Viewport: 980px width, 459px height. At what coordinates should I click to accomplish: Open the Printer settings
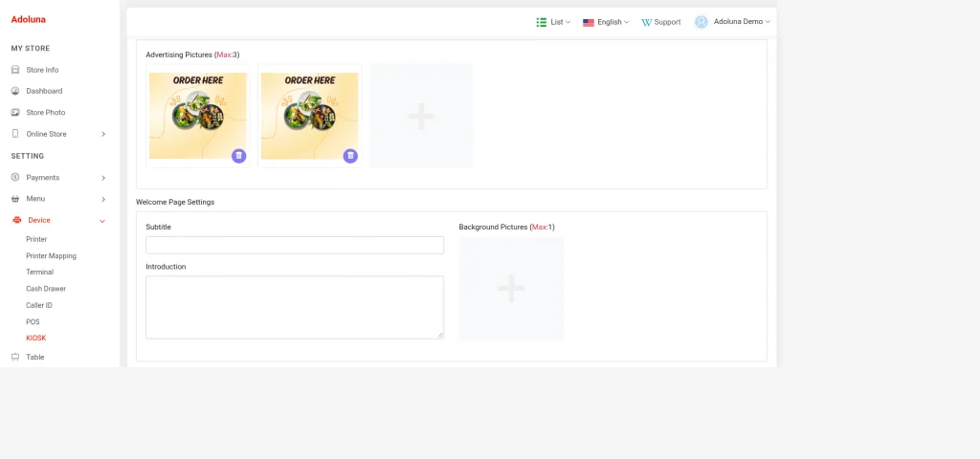[x=36, y=239]
